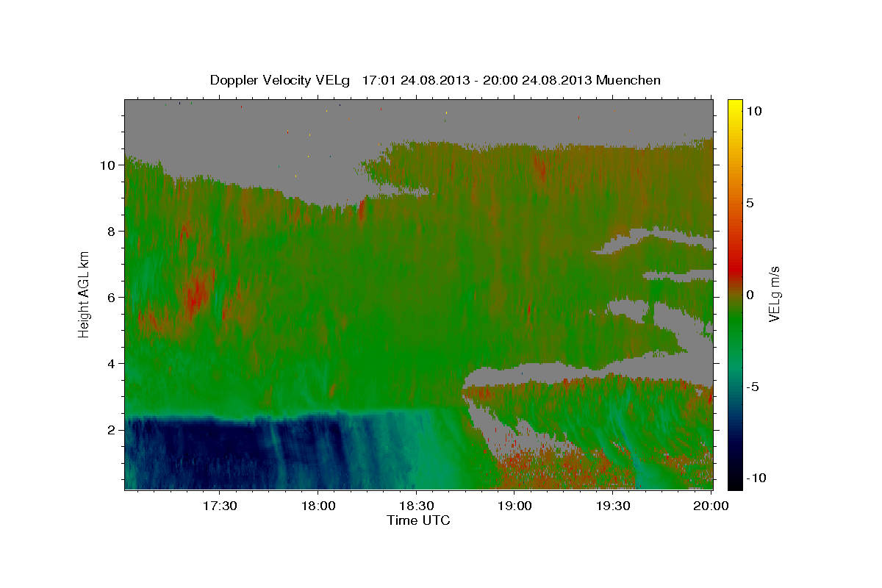Click the colorbar value 0

pyautogui.click(x=752, y=295)
